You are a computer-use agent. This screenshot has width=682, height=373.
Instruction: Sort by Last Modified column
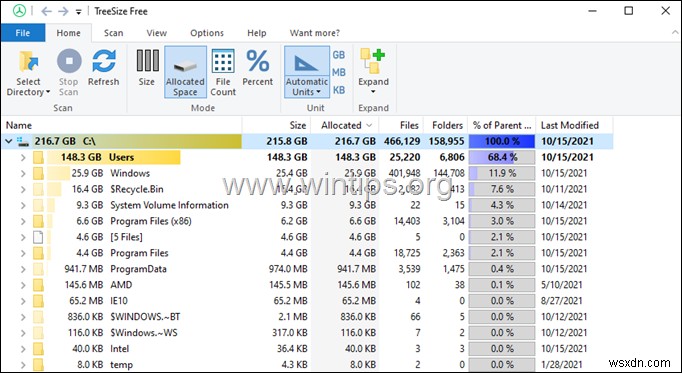pos(574,125)
